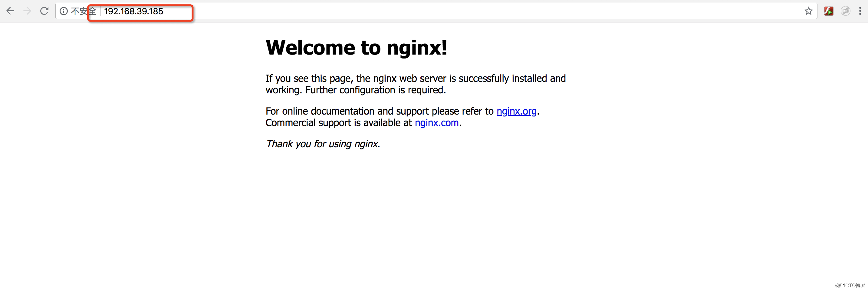Reload the nginx welcome page
Viewport: 868px width, 291px height.
pos(44,11)
